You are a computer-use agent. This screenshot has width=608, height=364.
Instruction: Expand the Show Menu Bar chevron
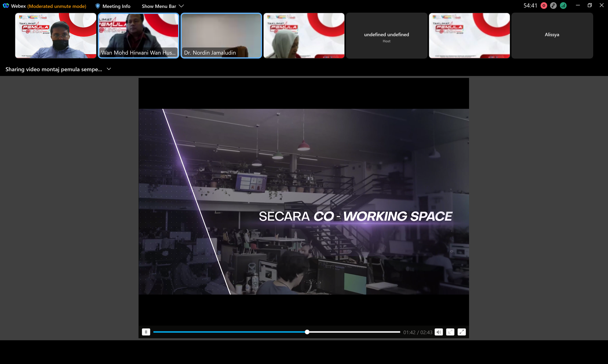click(x=181, y=6)
